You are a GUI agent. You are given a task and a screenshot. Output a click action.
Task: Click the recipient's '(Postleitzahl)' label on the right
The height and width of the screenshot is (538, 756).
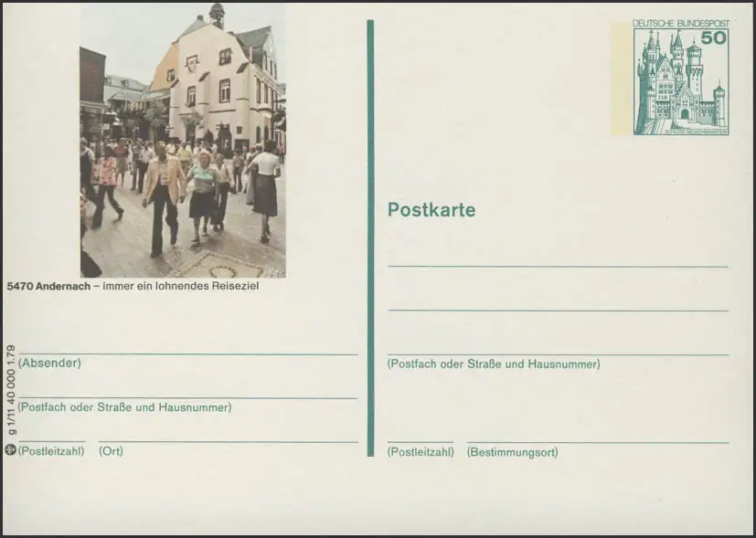420,452
